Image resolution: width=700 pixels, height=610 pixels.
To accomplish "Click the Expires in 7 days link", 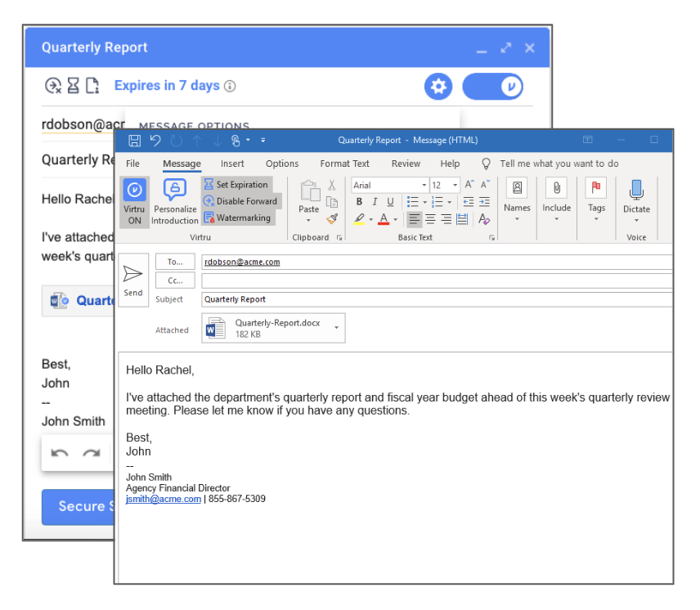I will click(167, 86).
